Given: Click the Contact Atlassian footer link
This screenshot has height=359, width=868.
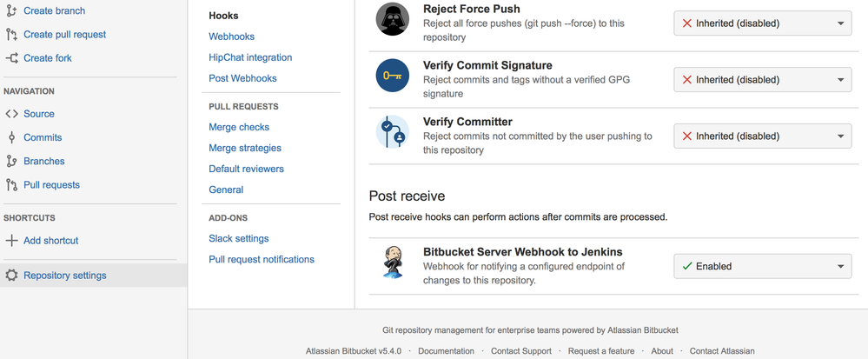Looking at the screenshot, I should coord(722,351).
